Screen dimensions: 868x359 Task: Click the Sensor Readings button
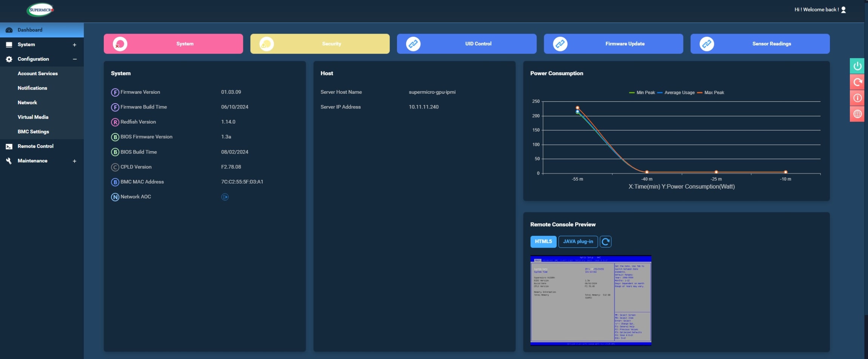tap(760, 44)
